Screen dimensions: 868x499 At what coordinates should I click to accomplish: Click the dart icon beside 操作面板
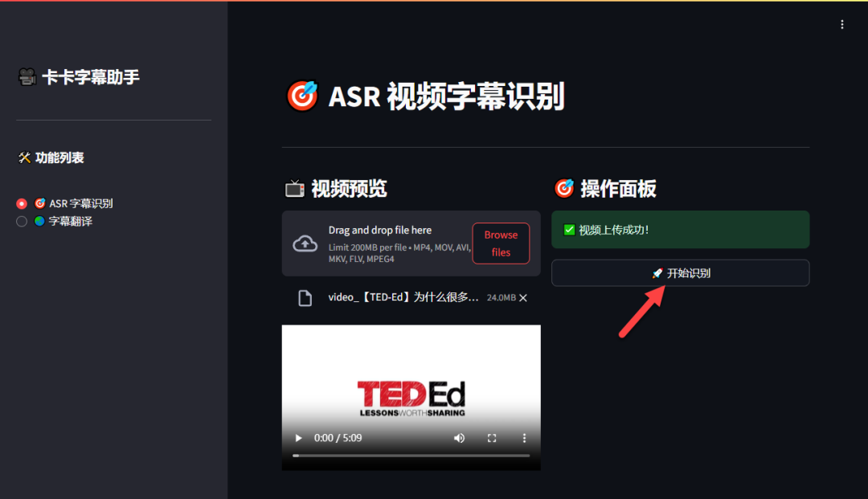click(x=563, y=187)
